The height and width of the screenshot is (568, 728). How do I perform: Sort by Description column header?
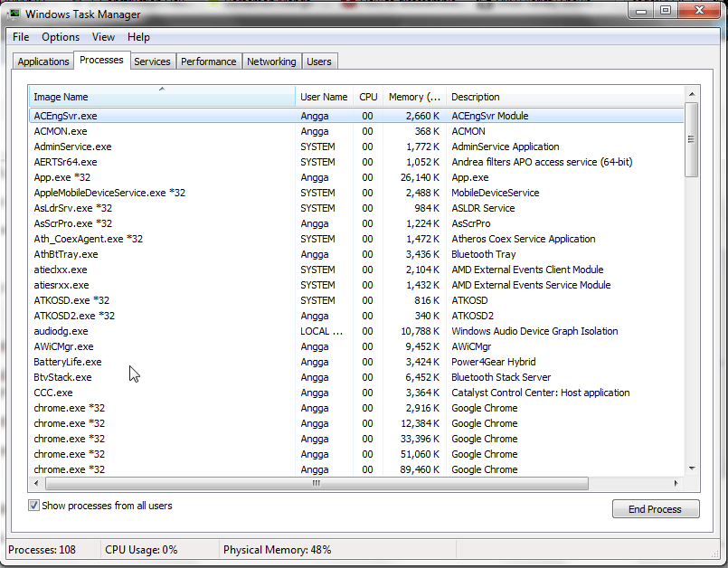(x=565, y=97)
